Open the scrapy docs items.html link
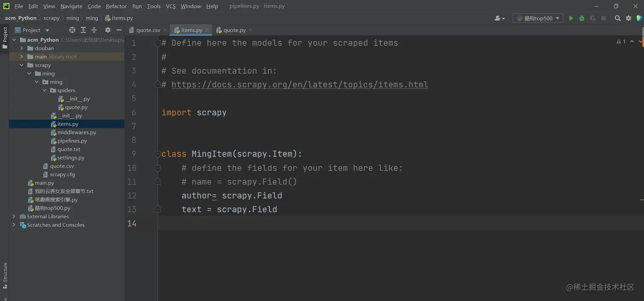The height and width of the screenshot is (301, 644). (x=300, y=84)
